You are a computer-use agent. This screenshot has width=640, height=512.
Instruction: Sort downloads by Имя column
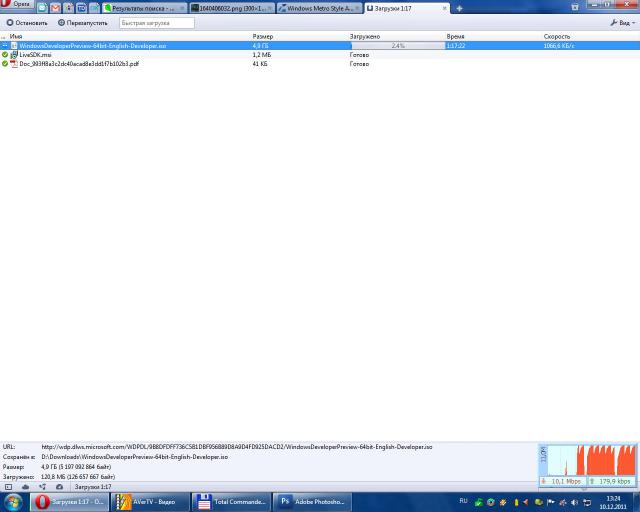pos(16,36)
